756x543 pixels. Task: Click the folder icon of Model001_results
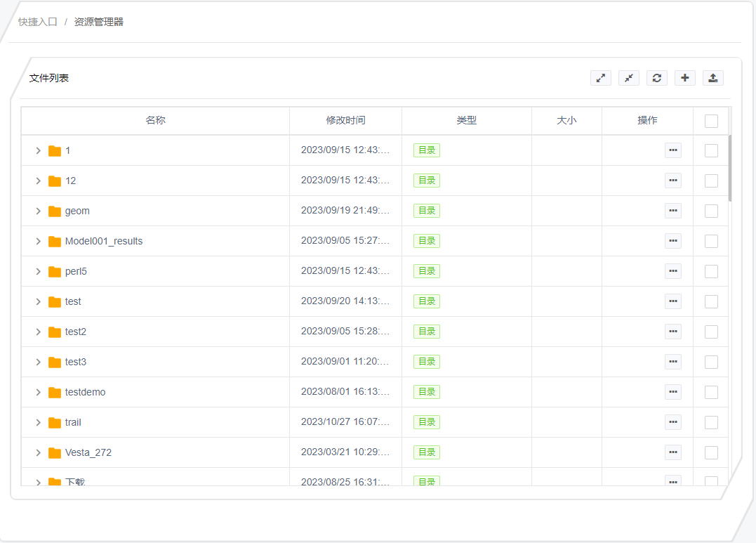pyautogui.click(x=55, y=242)
